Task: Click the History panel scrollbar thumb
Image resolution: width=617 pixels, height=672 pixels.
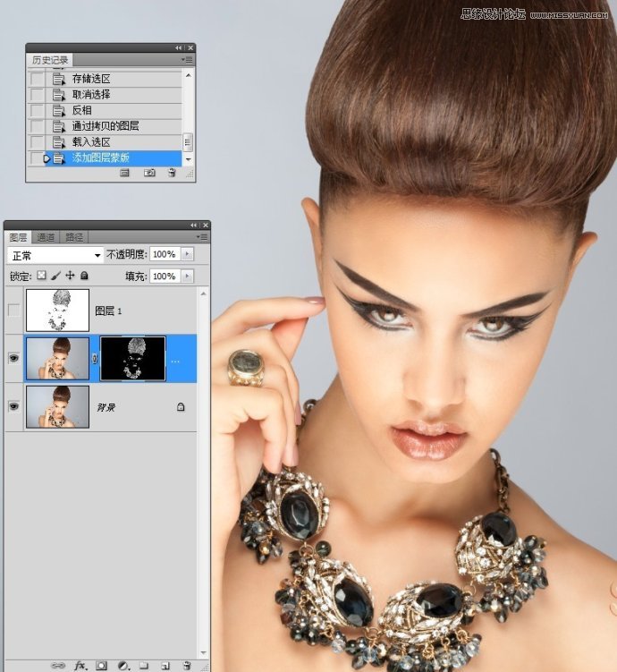Action: [x=188, y=142]
